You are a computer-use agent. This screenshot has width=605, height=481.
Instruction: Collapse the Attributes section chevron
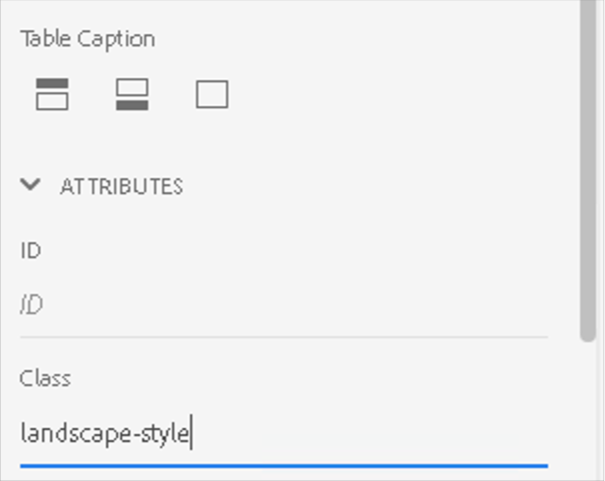click(x=31, y=185)
